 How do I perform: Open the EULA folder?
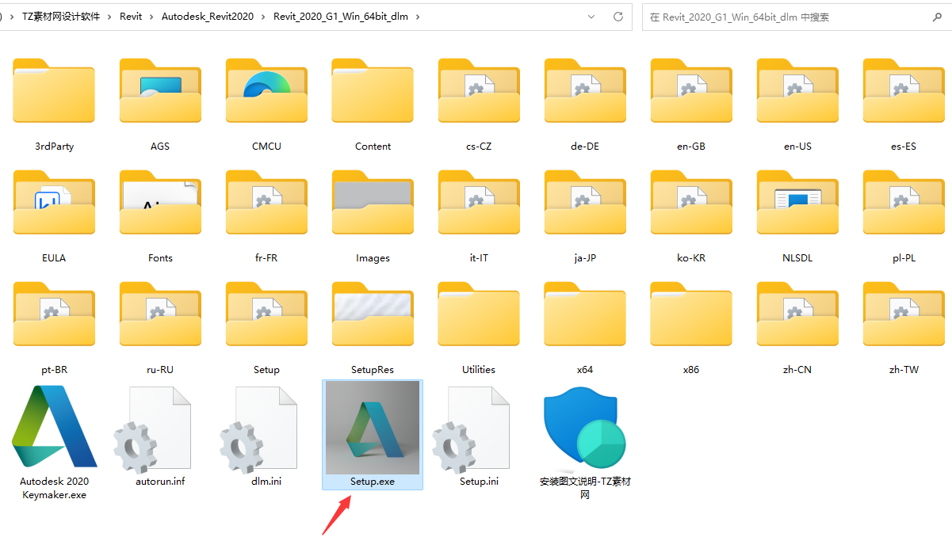54,203
